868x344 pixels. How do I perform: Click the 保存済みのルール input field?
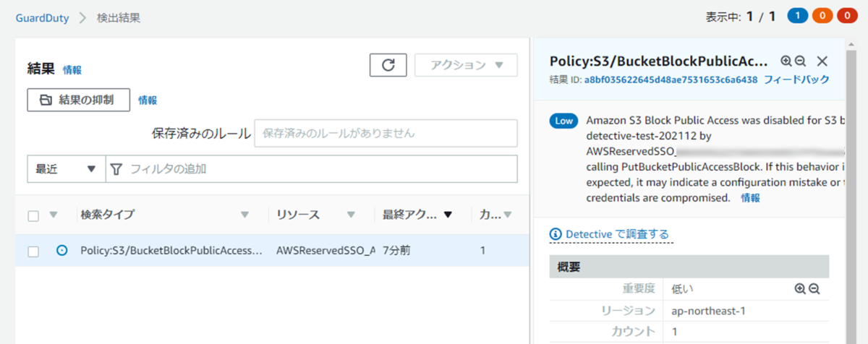pos(386,133)
